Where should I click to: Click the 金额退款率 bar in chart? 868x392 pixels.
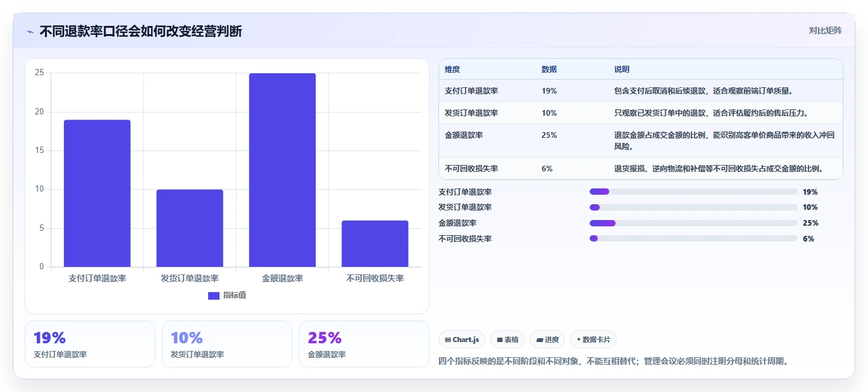[x=282, y=170]
